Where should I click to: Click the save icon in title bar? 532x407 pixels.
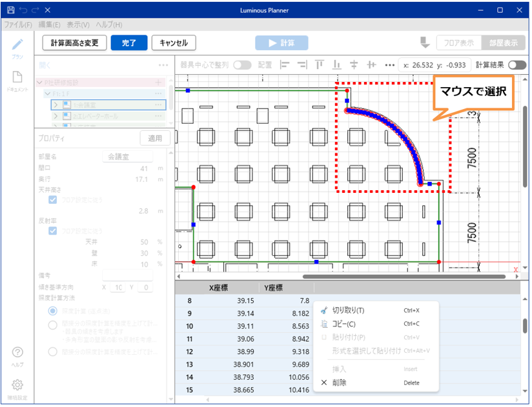pyautogui.click(x=10, y=10)
